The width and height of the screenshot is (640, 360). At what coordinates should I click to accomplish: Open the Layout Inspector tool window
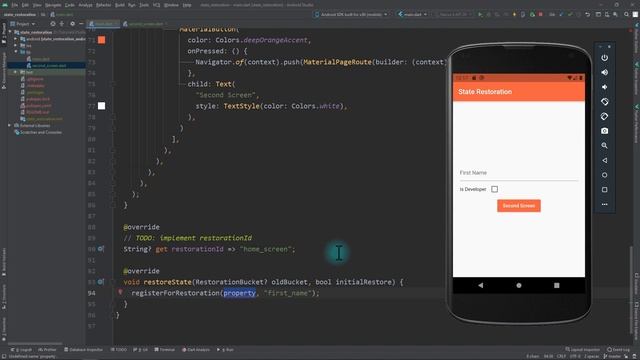click(x=582, y=350)
